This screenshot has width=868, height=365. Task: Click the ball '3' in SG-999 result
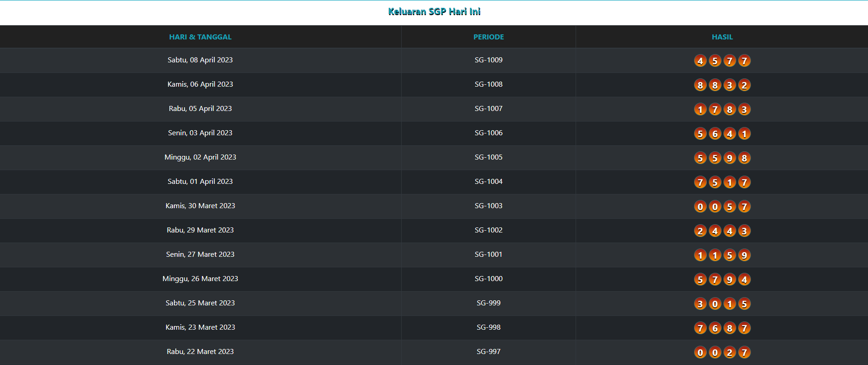coord(700,304)
